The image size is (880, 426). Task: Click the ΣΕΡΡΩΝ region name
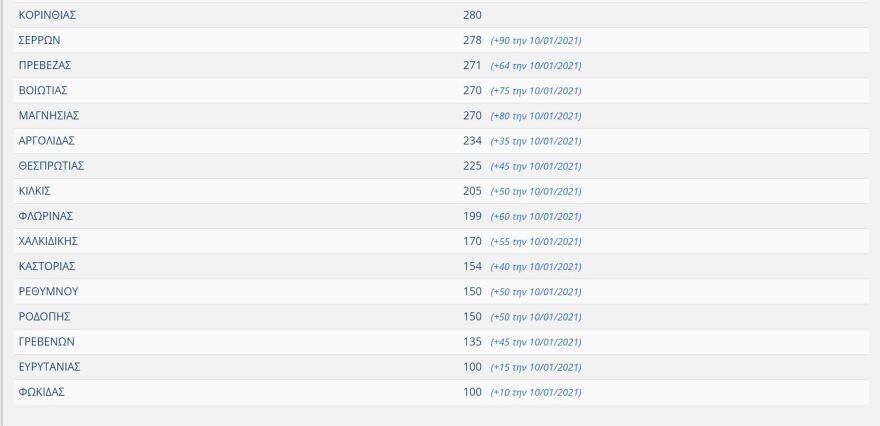(42, 40)
